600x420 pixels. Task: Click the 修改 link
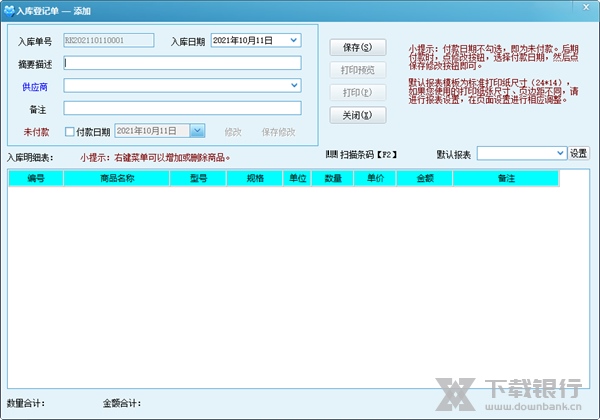tap(233, 132)
